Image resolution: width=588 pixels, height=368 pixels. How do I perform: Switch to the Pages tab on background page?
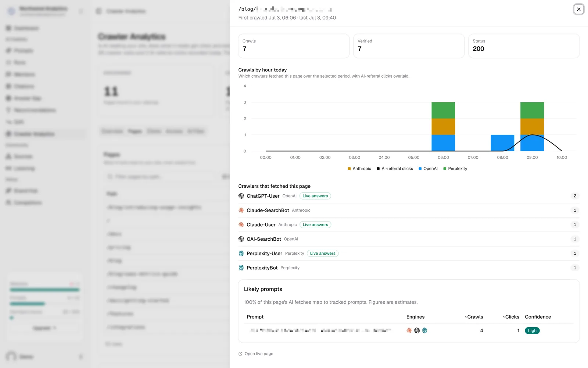(135, 131)
